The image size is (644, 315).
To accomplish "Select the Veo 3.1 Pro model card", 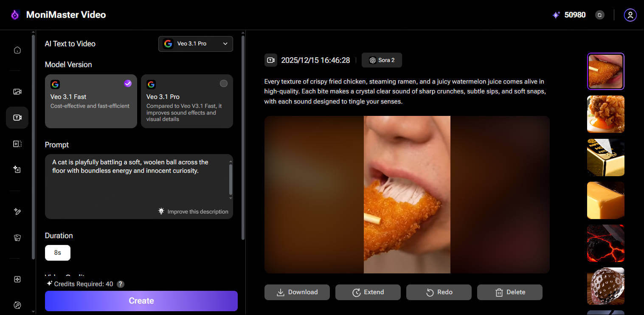I will pos(187,101).
